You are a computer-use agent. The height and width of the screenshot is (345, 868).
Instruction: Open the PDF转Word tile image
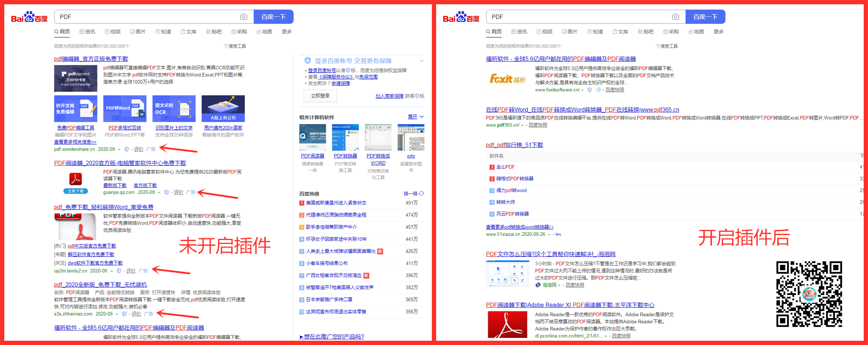[125, 109]
